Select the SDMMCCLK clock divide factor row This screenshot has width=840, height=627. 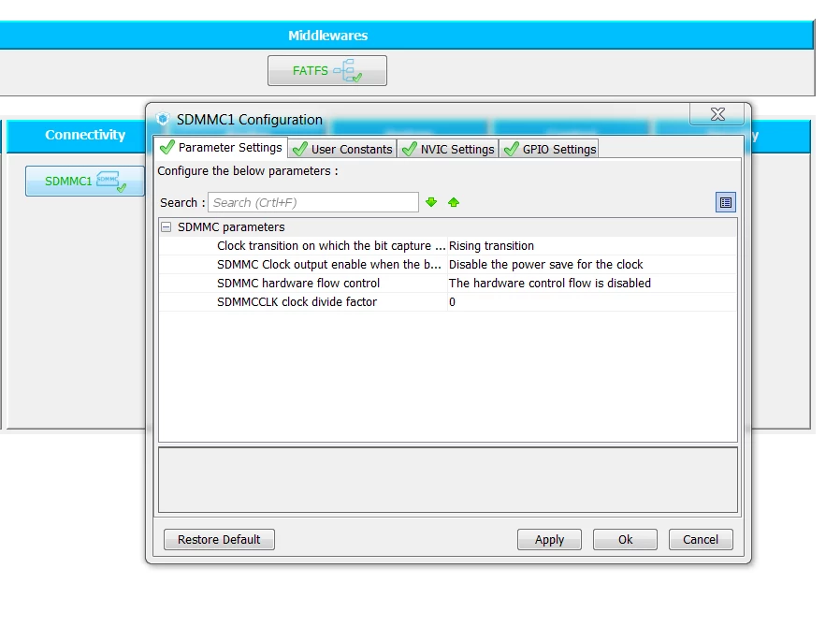point(448,302)
